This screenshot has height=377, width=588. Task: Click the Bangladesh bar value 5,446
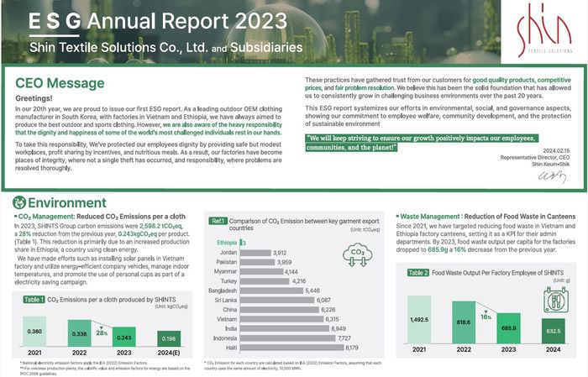pos(312,291)
